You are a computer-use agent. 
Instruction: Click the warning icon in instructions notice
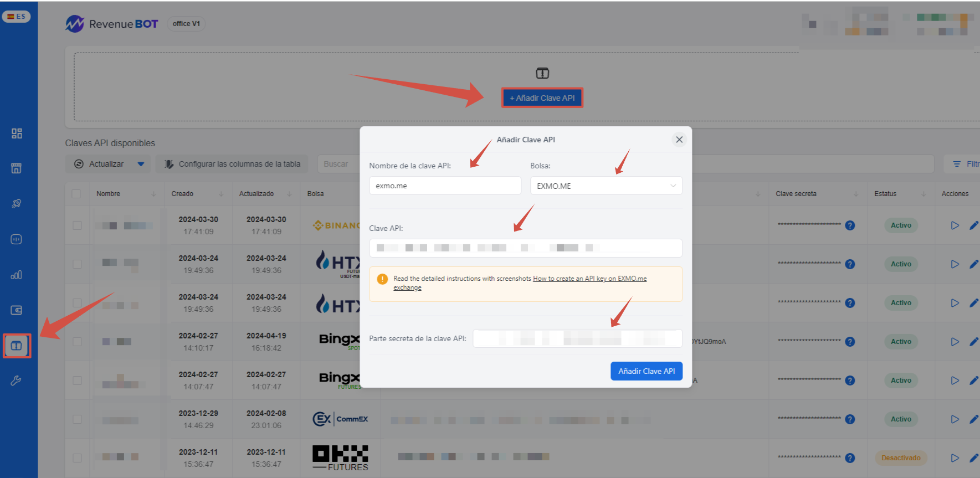382,279
